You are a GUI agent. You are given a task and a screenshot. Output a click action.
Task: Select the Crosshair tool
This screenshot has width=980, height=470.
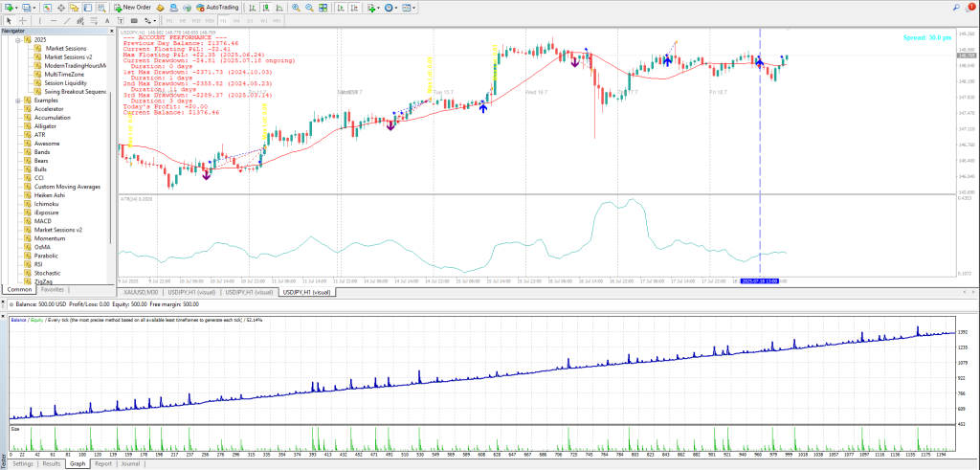pyautogui.click(x=23, y=19)
